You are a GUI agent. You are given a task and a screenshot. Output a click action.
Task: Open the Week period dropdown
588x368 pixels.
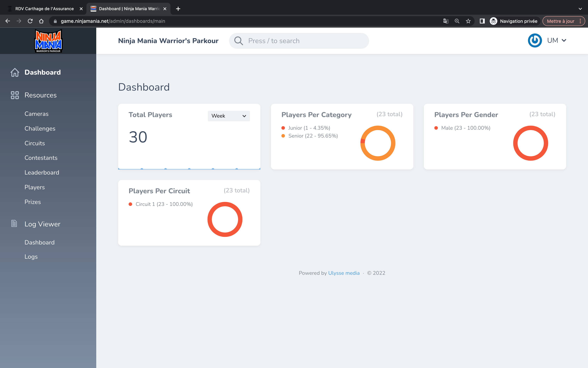pyautogui.click(x=229, y=116)
